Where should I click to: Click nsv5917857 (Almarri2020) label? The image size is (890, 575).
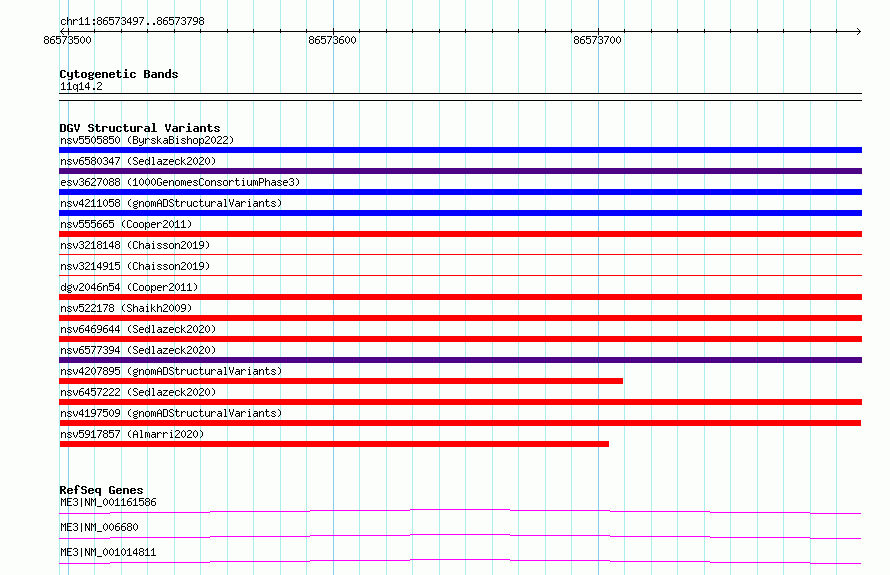pos(132,434)
